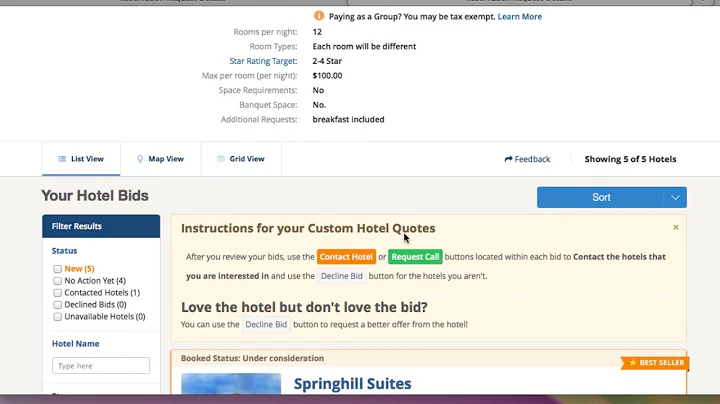Viewport: 720px width, 404px height.
Task: Open the Springhill Suites hotel title
Action: pos(352,384)
